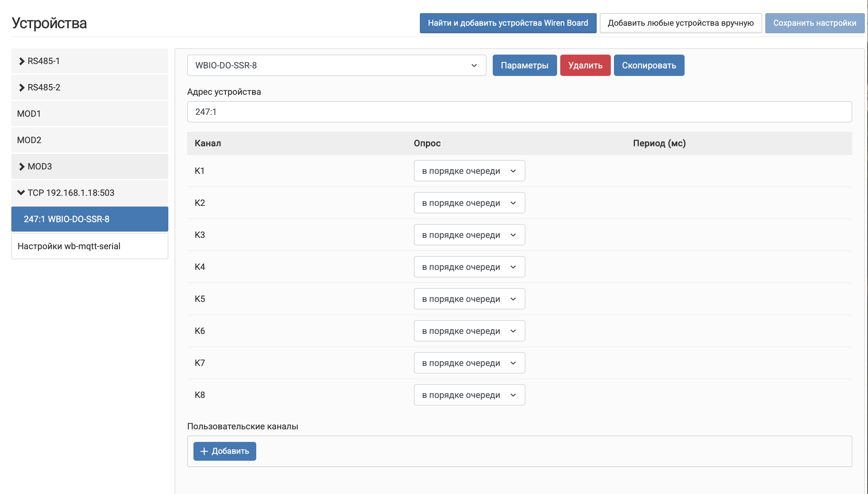
Task: Open Настройки wb-mqtt-serial tab
Action: coord(90,246)
